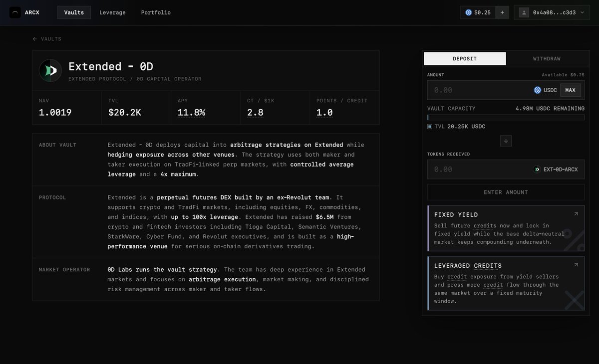The width and height of the screenshot is (599, 364).
Task: Click the NAV value 1.0019
Action: pyautogui.click(x=55, y=113)
